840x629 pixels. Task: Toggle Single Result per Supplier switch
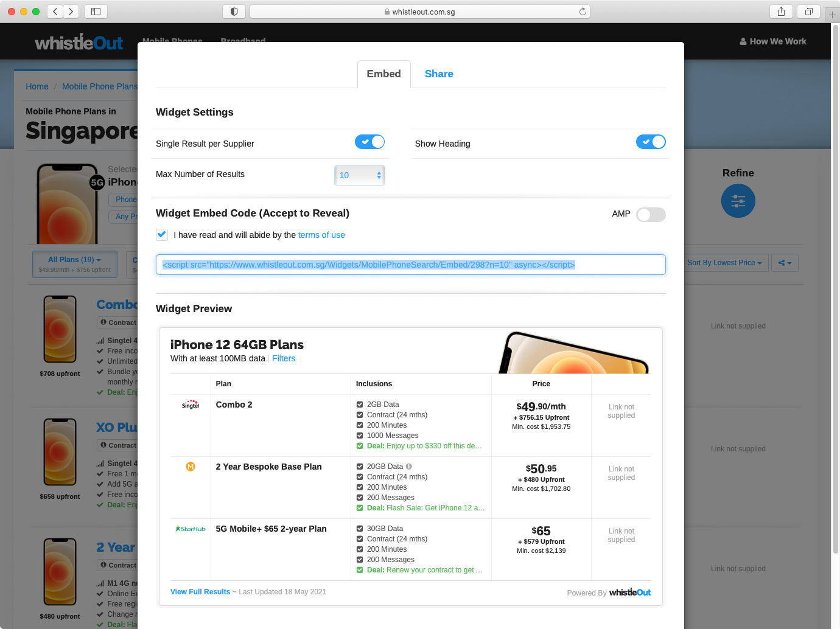(x=369, y=142)
